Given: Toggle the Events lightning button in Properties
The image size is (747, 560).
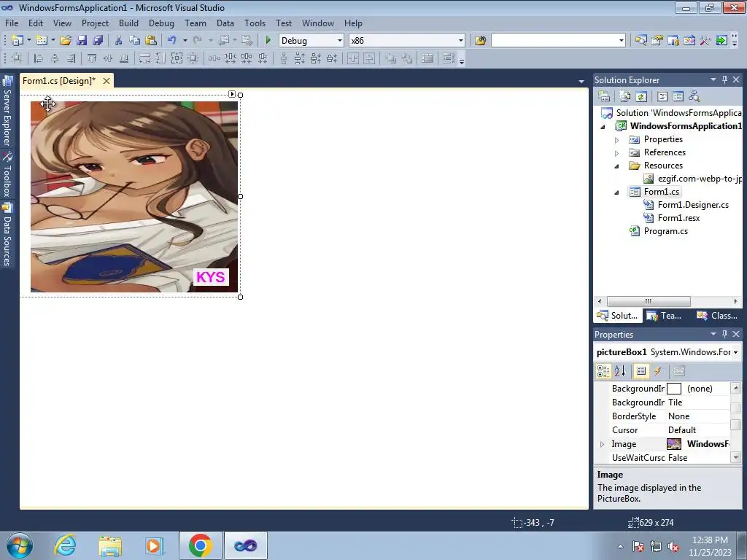Looking at the screenshot, I should click(657, 371).
